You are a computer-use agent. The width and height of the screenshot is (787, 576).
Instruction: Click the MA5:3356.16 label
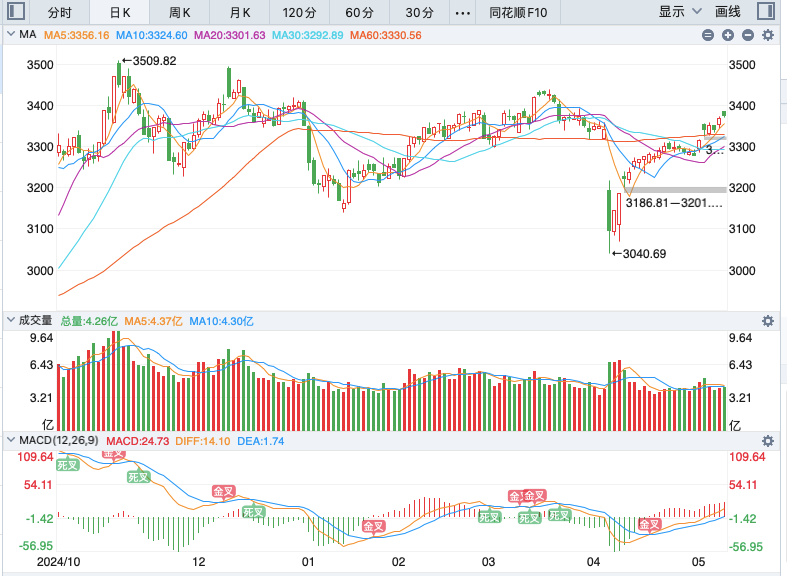point(76,35)
